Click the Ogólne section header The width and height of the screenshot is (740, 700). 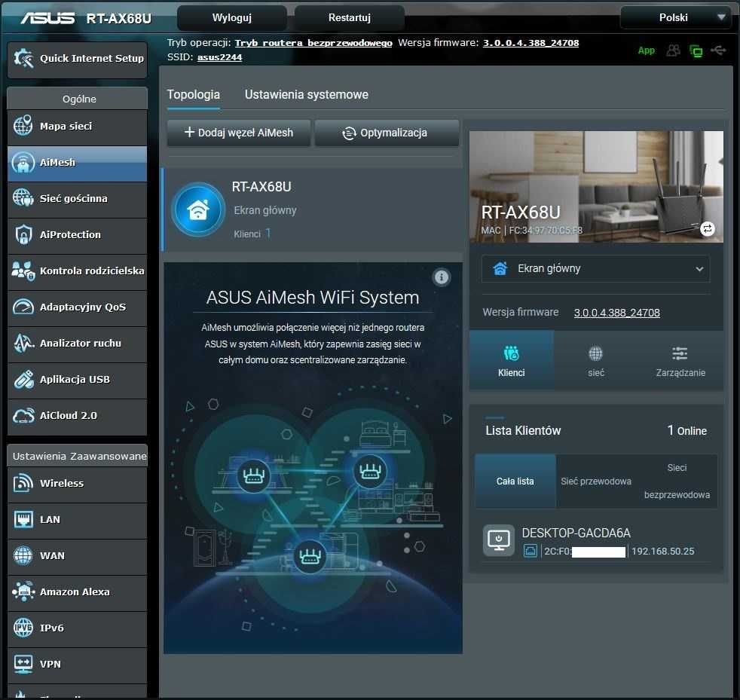point(78,99)
